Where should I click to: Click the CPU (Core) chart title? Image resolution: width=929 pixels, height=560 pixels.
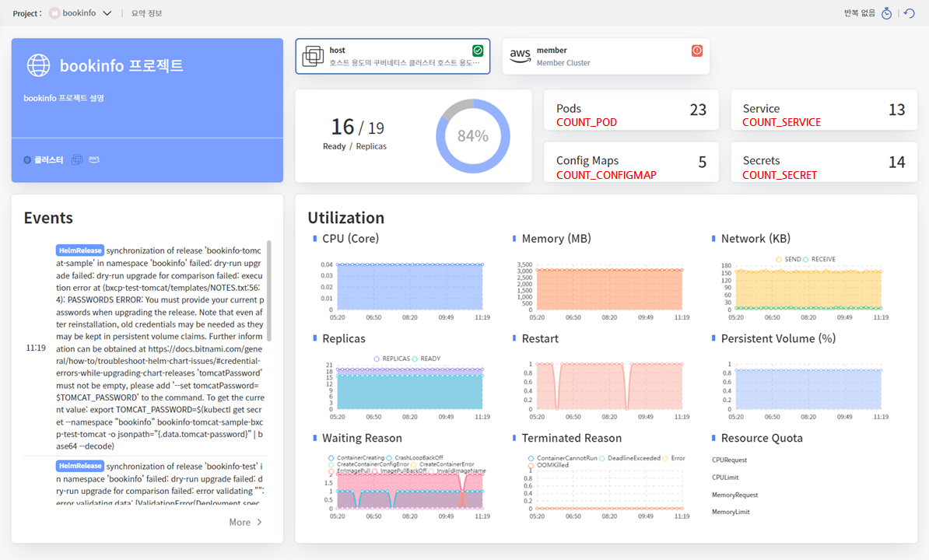pos(351,239)
